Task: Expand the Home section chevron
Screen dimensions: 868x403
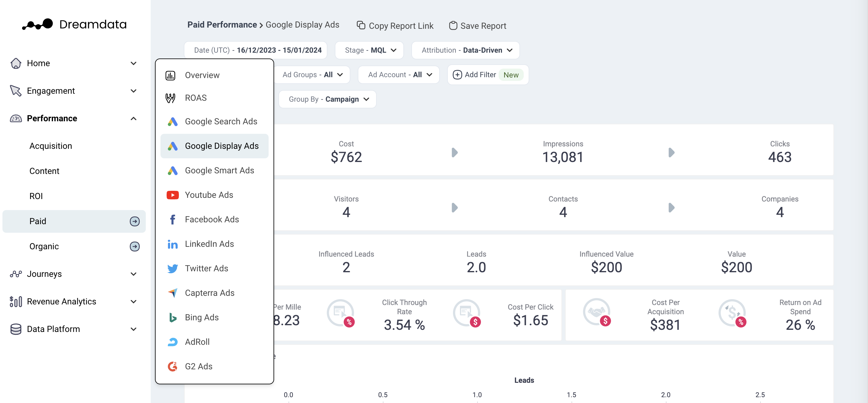Action: tap(134, 63)
